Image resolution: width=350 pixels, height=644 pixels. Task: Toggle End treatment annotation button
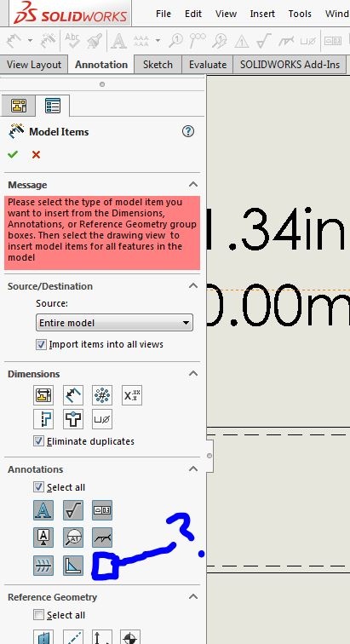click(x=73, y=566)
